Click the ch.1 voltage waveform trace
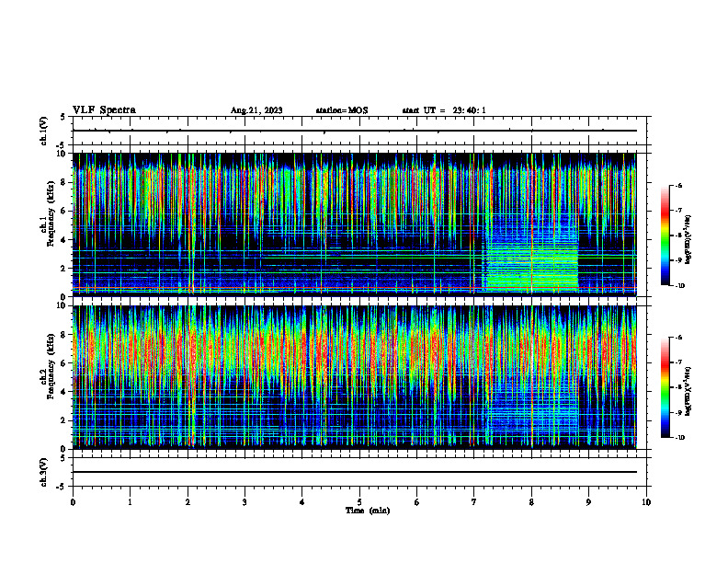Viewport: 728px width, 563px height. pyautogui.click(x=354, y=131)
